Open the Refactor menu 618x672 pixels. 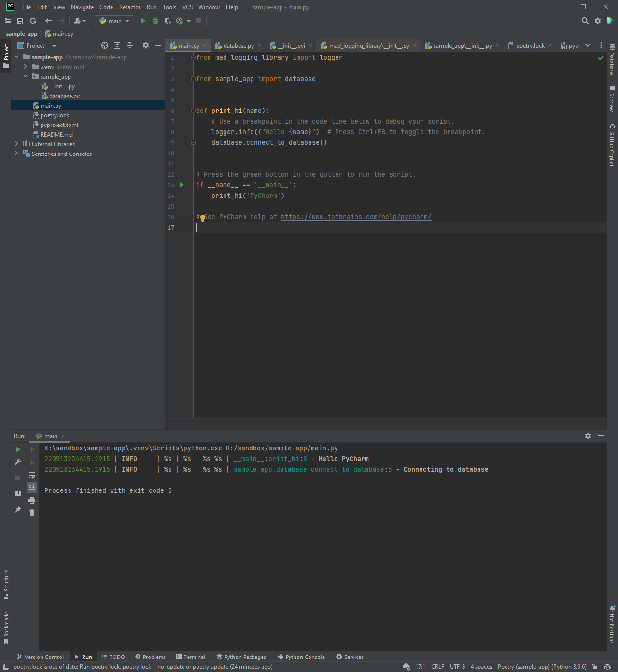coord(129,7)
